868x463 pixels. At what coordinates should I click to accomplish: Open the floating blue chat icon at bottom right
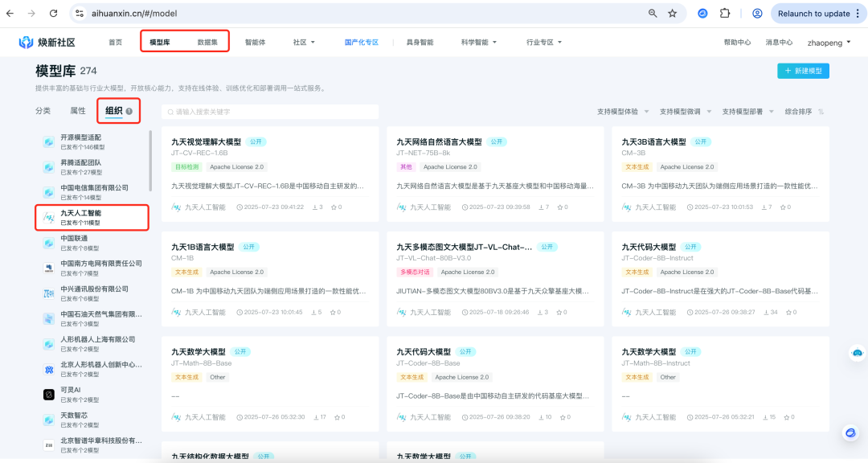point(850,432)
